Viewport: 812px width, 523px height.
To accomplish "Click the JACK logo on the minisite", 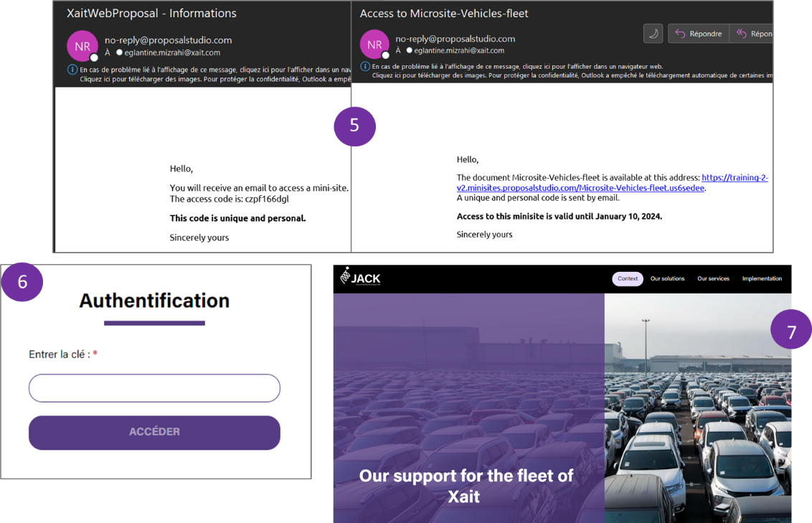I will (x=361, y=277).
